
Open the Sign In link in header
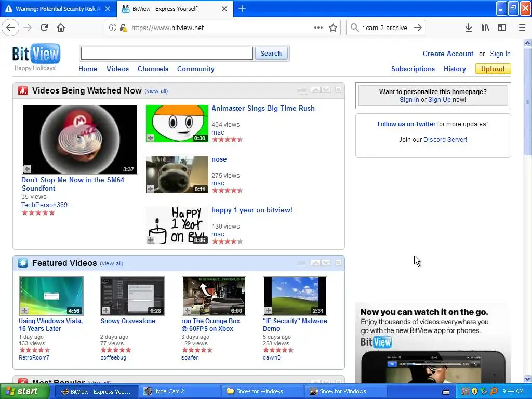point(500,54)
